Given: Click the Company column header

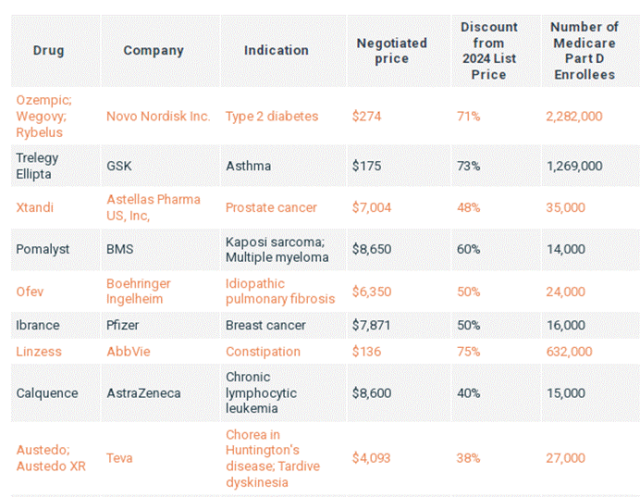Looking at the screenshot, I should click(153, 50).
